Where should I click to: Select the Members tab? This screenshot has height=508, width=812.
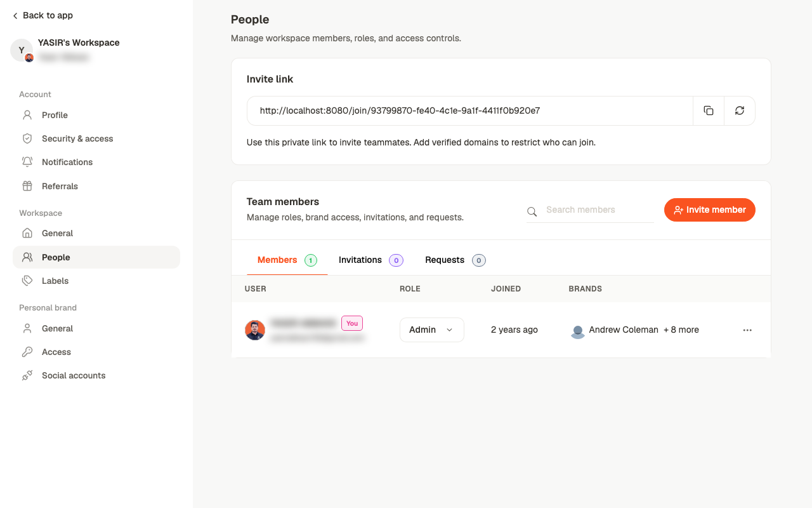coord(287,260)
